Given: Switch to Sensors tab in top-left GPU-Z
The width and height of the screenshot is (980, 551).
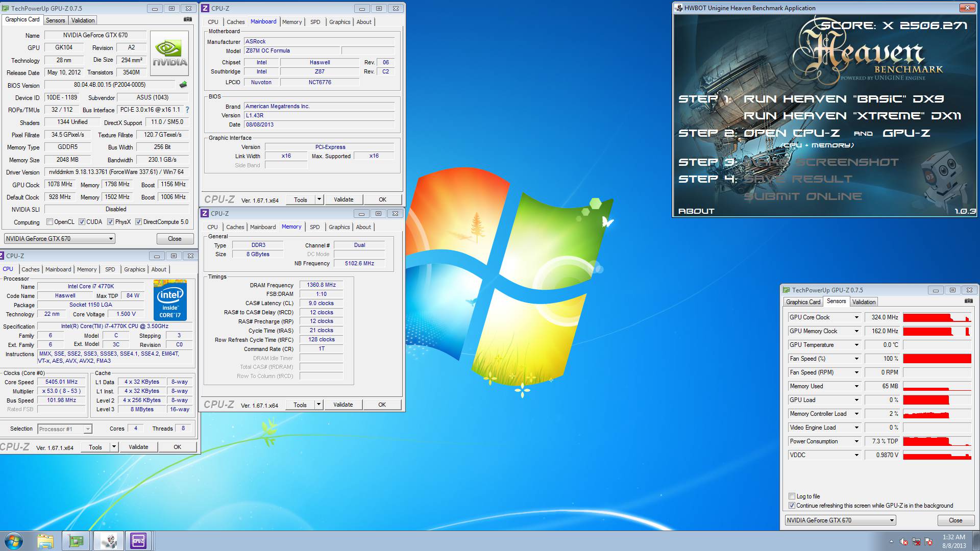Looking at the screenshot, I should click(55, 20).
